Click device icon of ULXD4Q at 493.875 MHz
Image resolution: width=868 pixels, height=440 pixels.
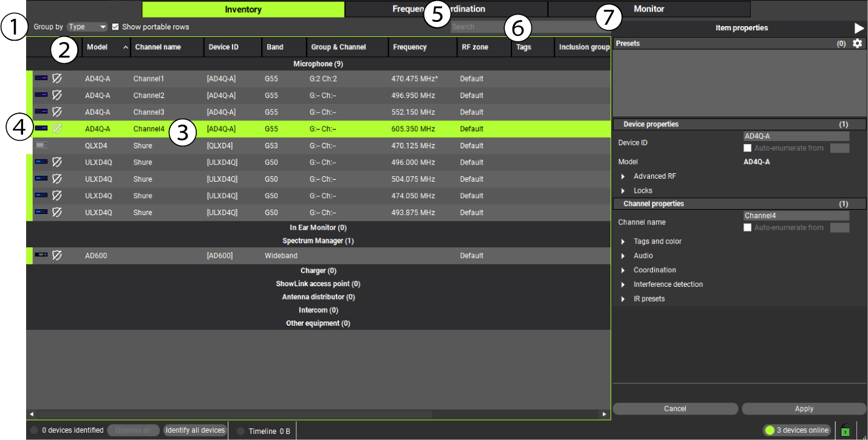(x=41, y=212)
